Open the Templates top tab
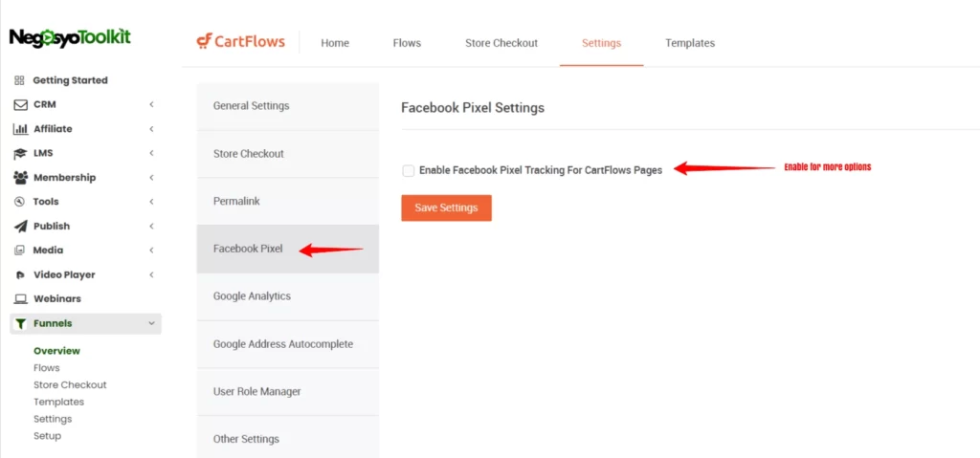The image size is (980, 458). [690, 43]
